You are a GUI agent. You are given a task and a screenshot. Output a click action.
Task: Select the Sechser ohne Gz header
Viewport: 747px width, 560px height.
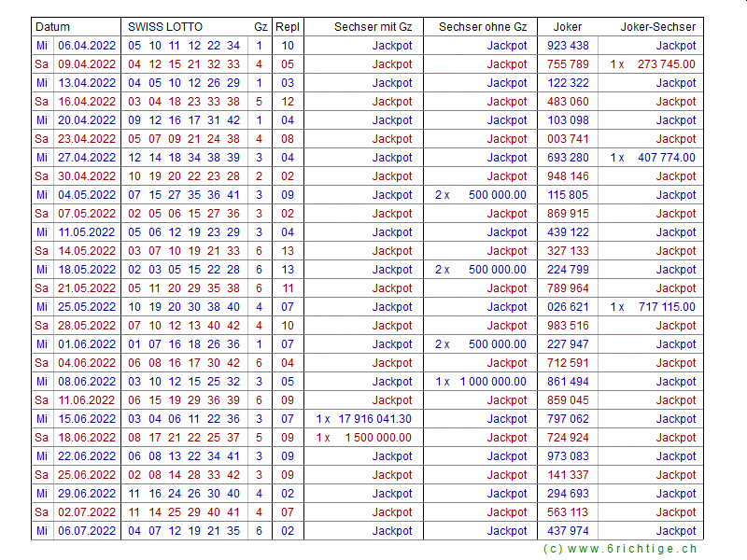pyautogui.click(x=482, y=27)
